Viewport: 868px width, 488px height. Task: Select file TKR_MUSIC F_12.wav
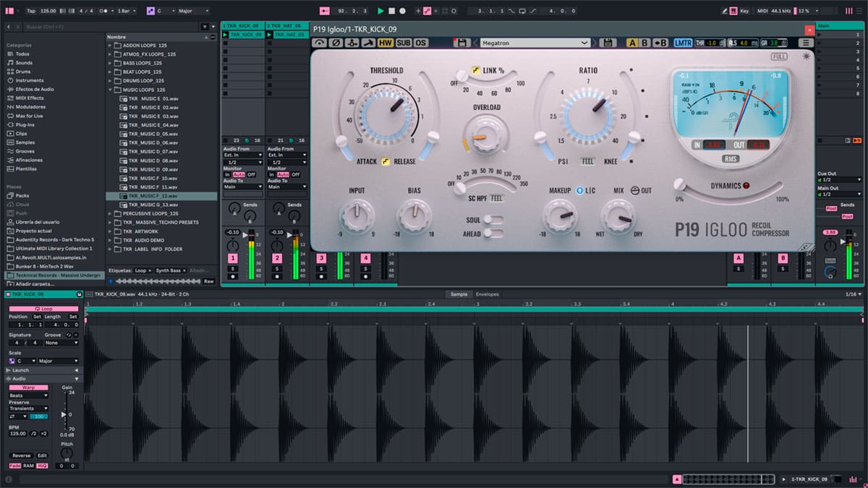161,196
